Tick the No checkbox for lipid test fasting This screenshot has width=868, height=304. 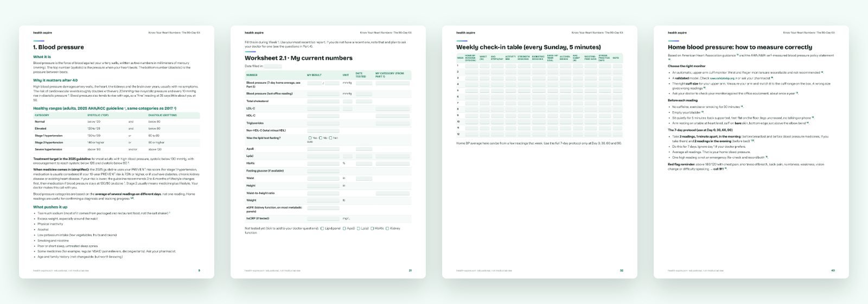[321, 138]
